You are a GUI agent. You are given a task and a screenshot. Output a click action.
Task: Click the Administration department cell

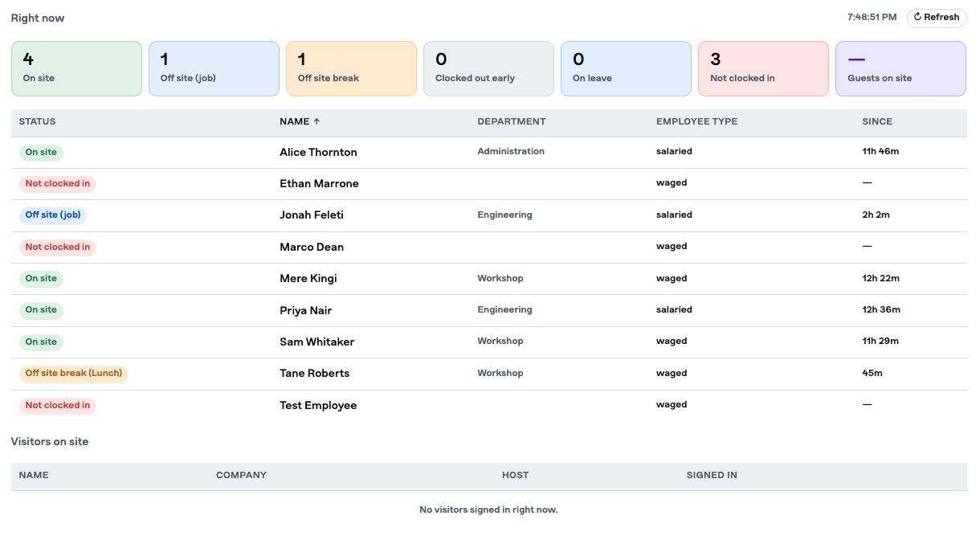pyautogui.click(x=511, y=151)
